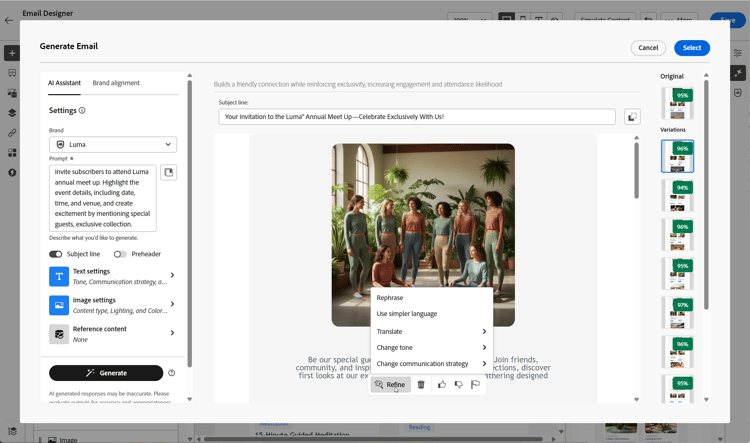This screenshot has width=750, height=443.
Task: Click the blue Select button
Action: tap(692, 48)
